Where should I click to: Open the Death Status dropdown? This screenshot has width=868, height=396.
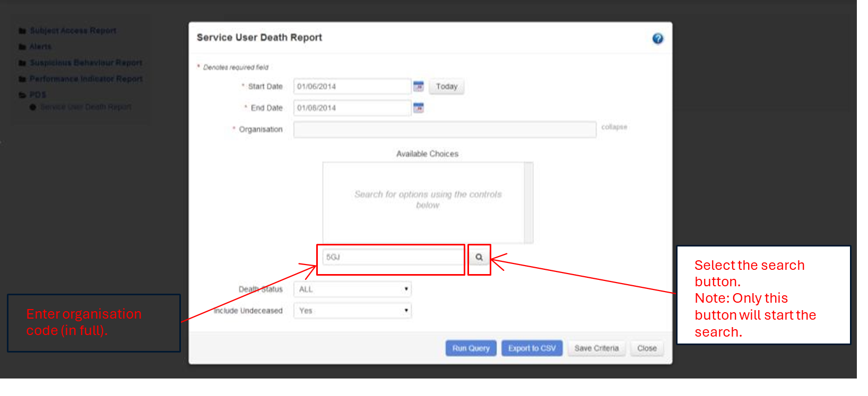352,289
